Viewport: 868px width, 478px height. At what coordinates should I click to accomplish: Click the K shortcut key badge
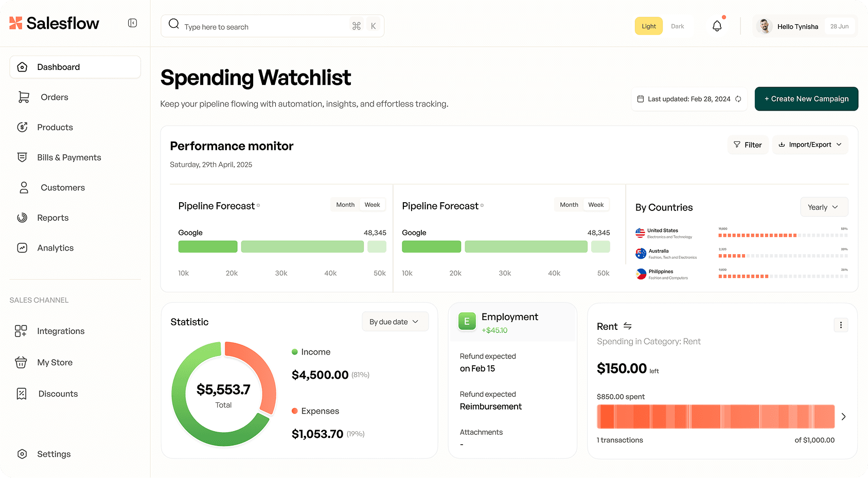pos(374,26)
